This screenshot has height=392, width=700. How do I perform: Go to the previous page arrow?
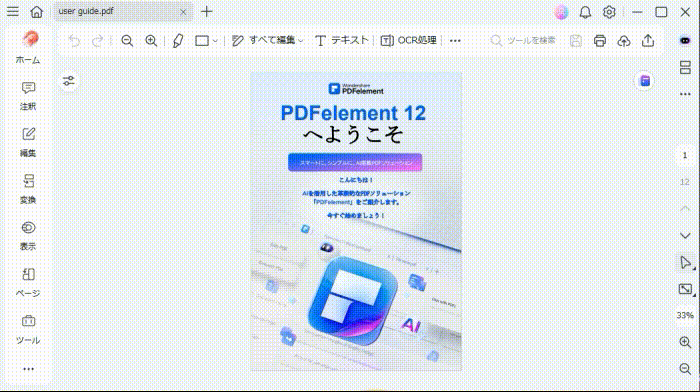[x=685, y=209]
